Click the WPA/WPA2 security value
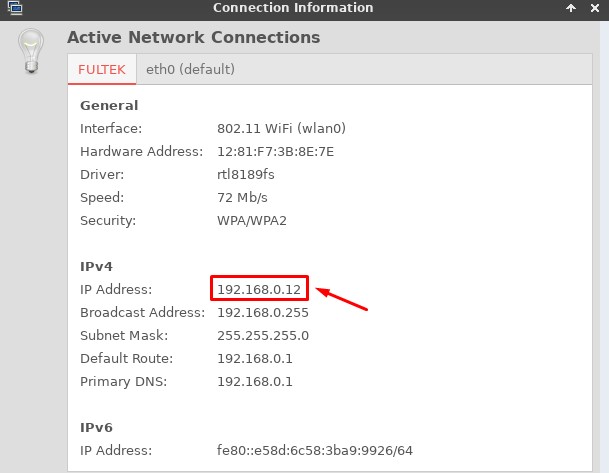Screen dimensions: 609x473 [x=252, y=220]
